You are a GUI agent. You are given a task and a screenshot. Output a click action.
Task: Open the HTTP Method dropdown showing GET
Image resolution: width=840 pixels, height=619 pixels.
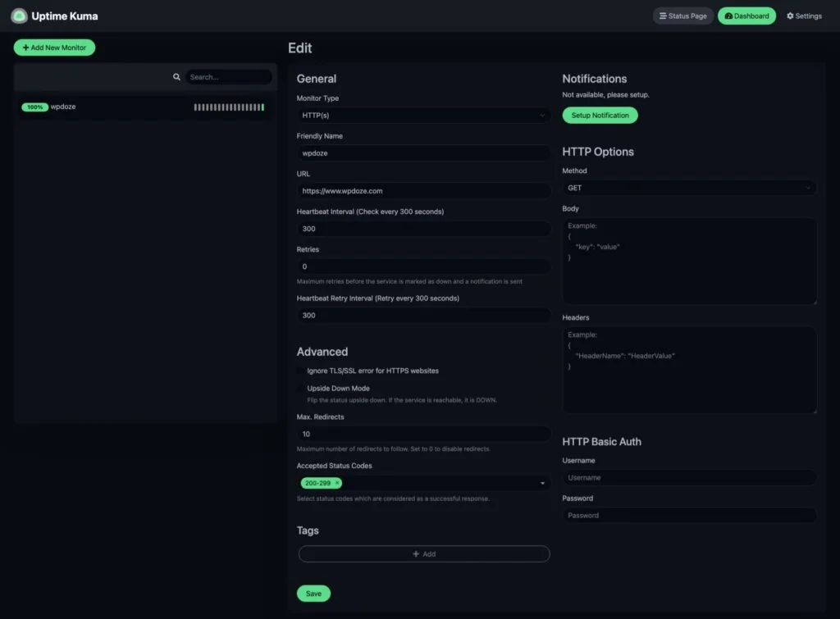687,187
